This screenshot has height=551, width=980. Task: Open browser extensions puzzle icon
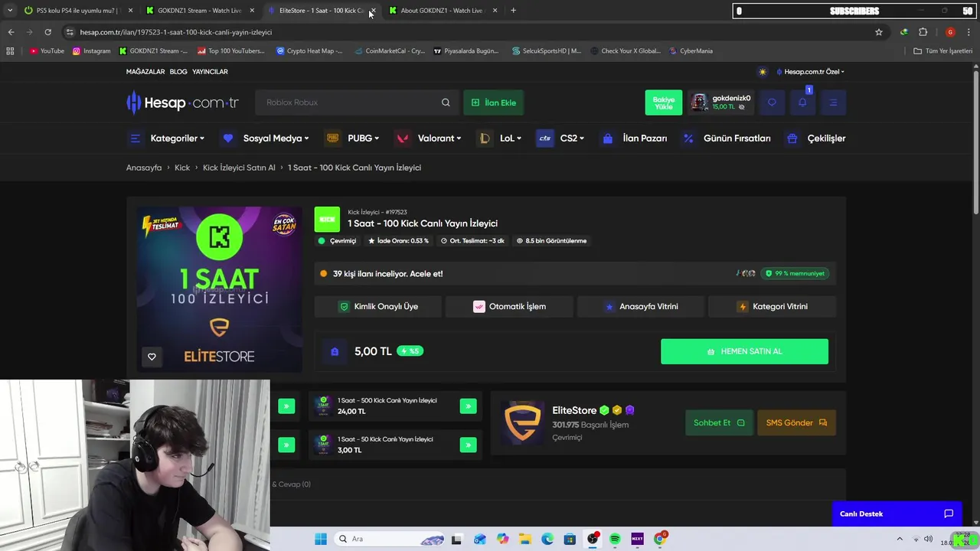pos(923,32)
